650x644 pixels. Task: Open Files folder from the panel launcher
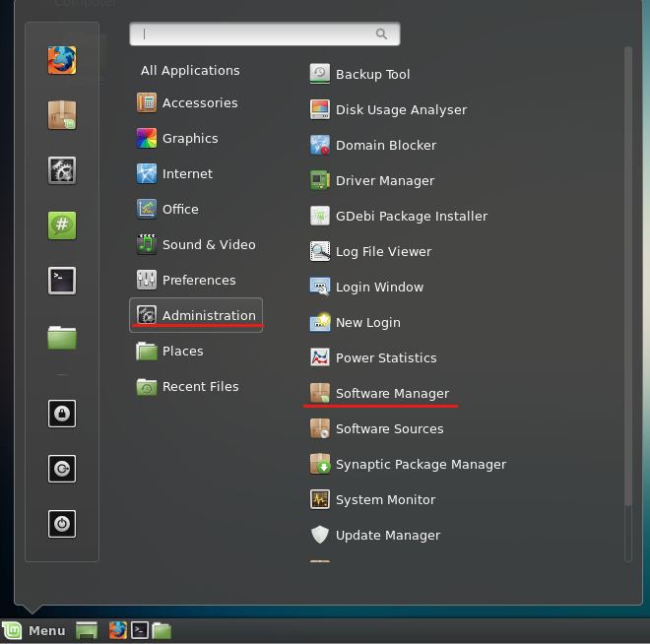162,631
